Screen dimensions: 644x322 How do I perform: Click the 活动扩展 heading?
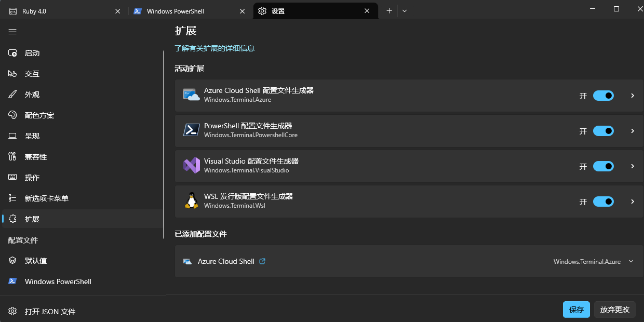[x=190, y=69]
